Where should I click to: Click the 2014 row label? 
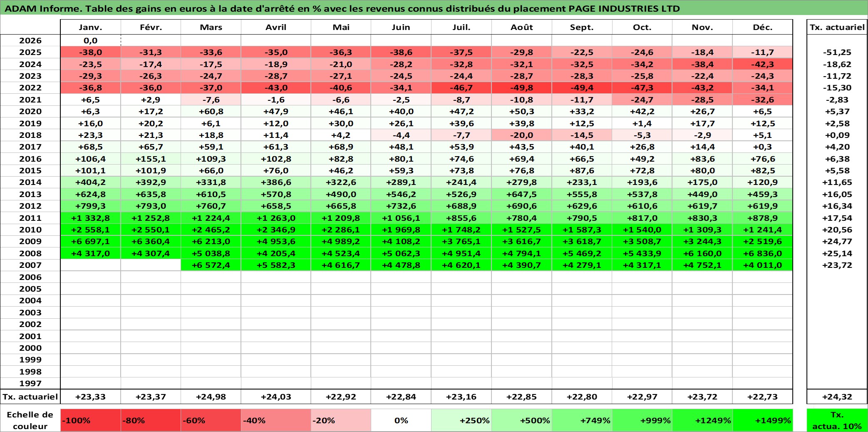(30, 182)
